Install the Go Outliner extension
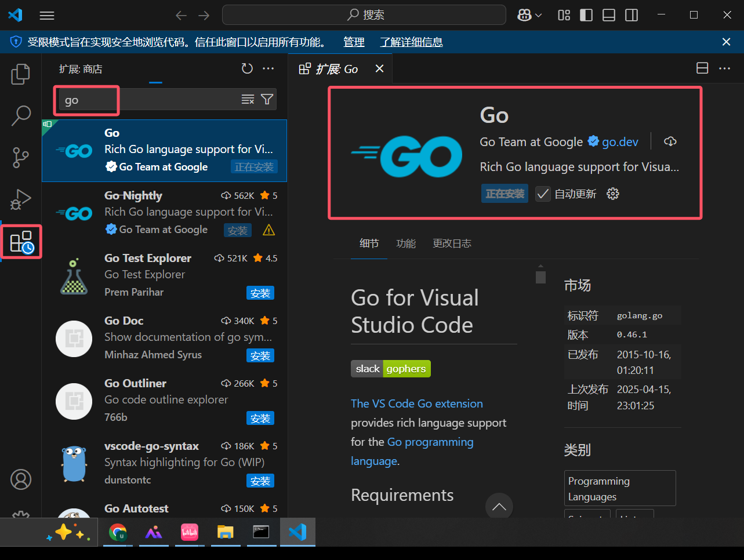Image resolution: width=744 pixels, height=560 pixels. (260, 419)
